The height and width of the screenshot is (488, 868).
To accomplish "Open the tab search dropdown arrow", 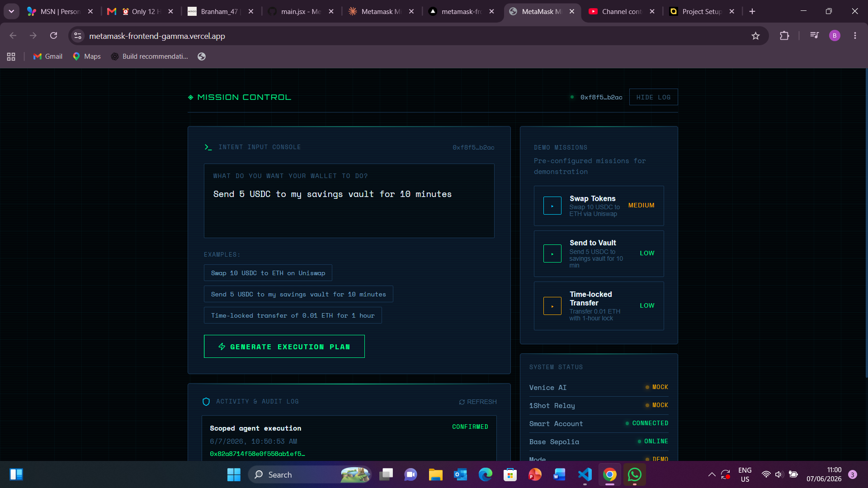I will (11, 11).
